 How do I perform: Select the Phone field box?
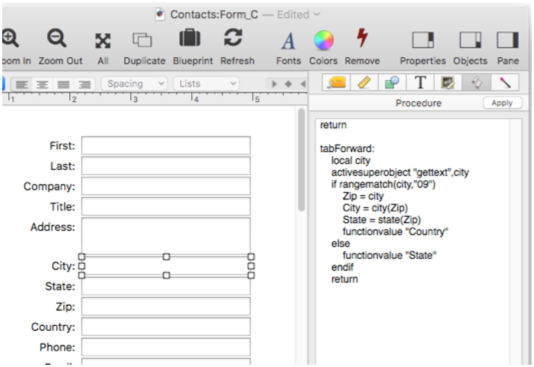tap(166, 347)
